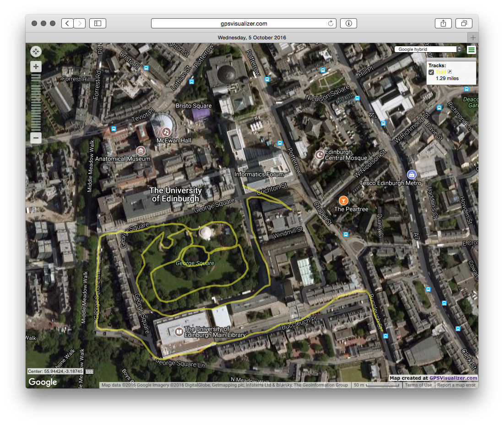Viewport: 504px width, 425px height.
Task: Click the green 'George Square' park label
Action: click(x=195, y=263)
